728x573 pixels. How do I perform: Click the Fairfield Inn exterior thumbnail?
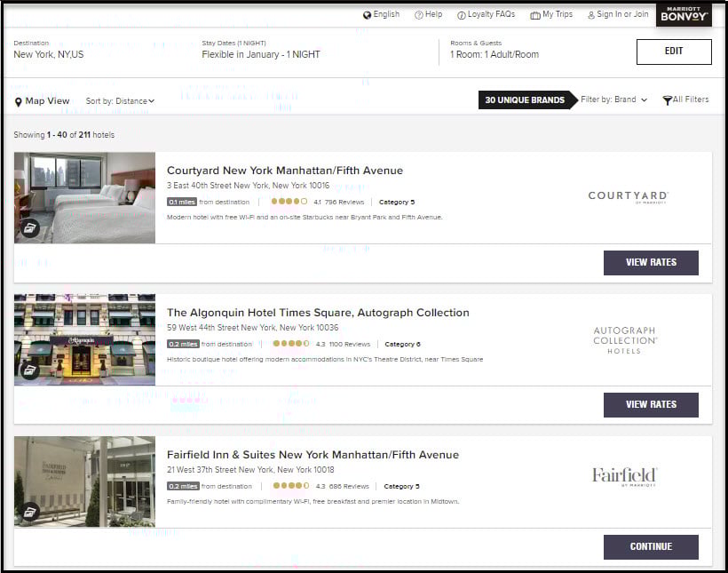tap(84, 481)
